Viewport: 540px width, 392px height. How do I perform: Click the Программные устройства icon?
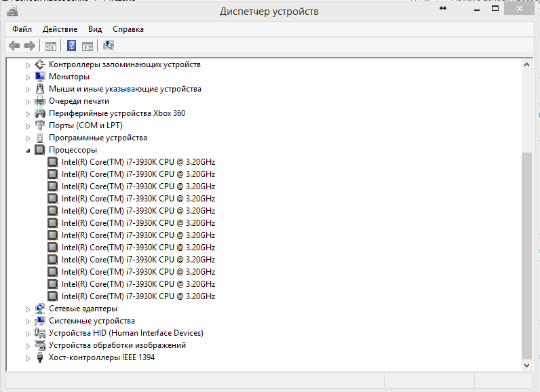click(x=40, y=138)
